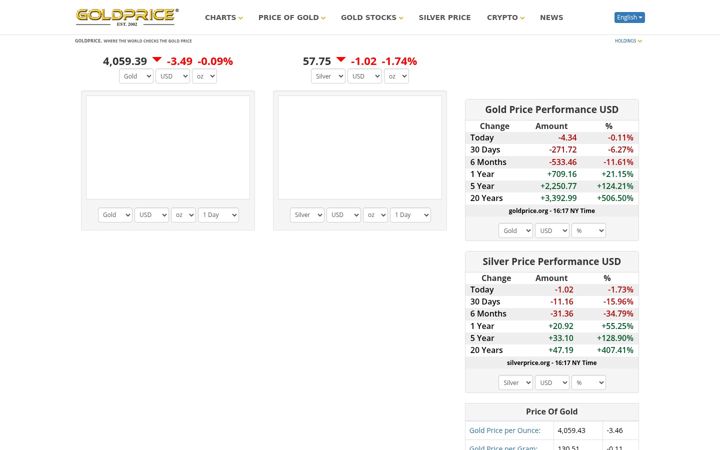The height and width of the screenshot is (450, 720).
Task: Open Silver dropdown in Silver Performance panel
Action: pos(515,382)
